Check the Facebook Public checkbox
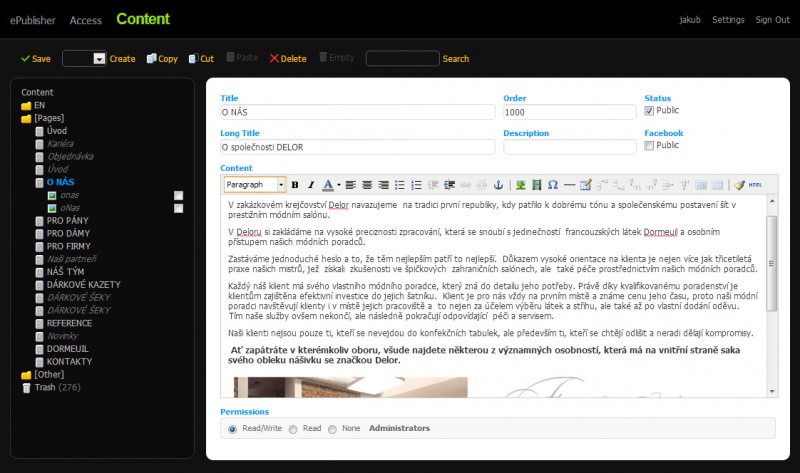This screenshot has height=473, width=800. pos(650,146)
